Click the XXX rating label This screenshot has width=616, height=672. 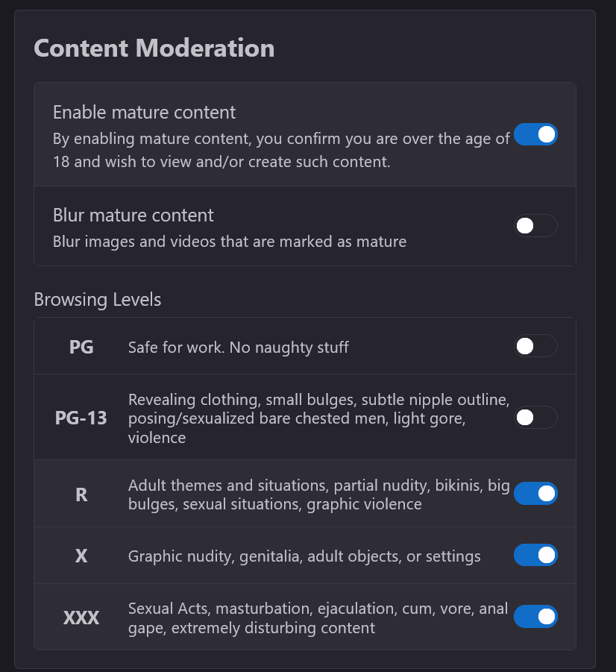(81, 618)
